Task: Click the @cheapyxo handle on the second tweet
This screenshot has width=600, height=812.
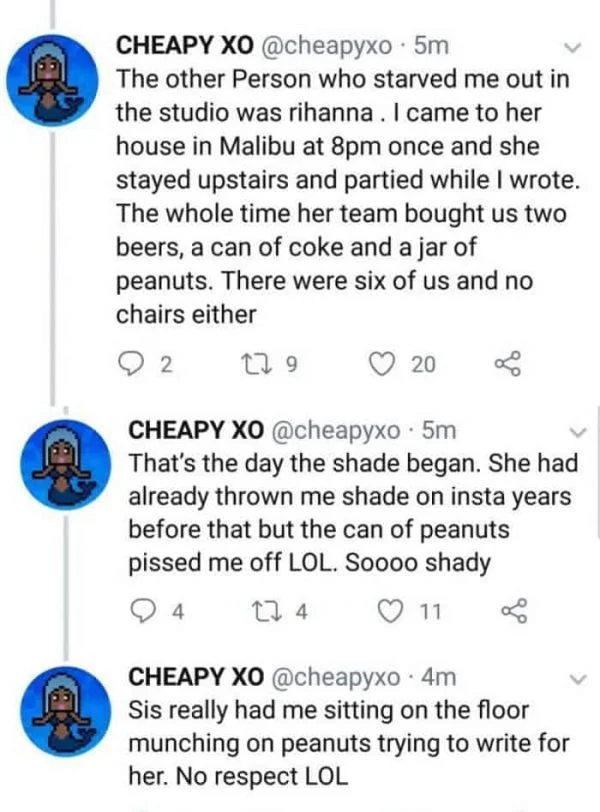Action: coord(336,431)
